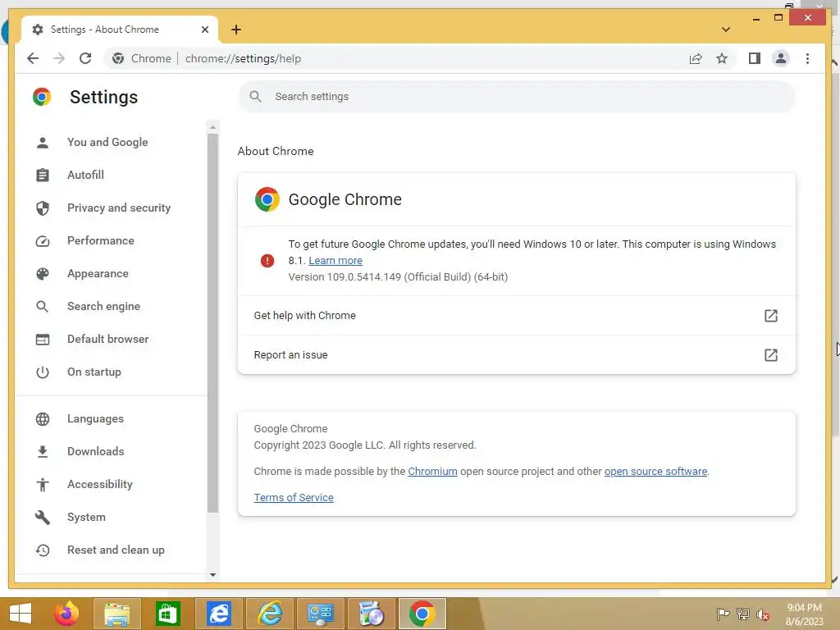Viewport: 840px width, 630px height.
Task: Focus the Search settings field
Action: [x=517, y=97]
